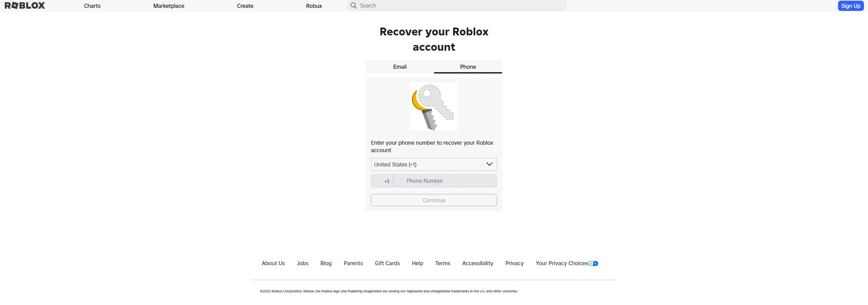The height and width of the screenshot is (305, 868).
Task: Open the Parents footer link
Action: 353,263
